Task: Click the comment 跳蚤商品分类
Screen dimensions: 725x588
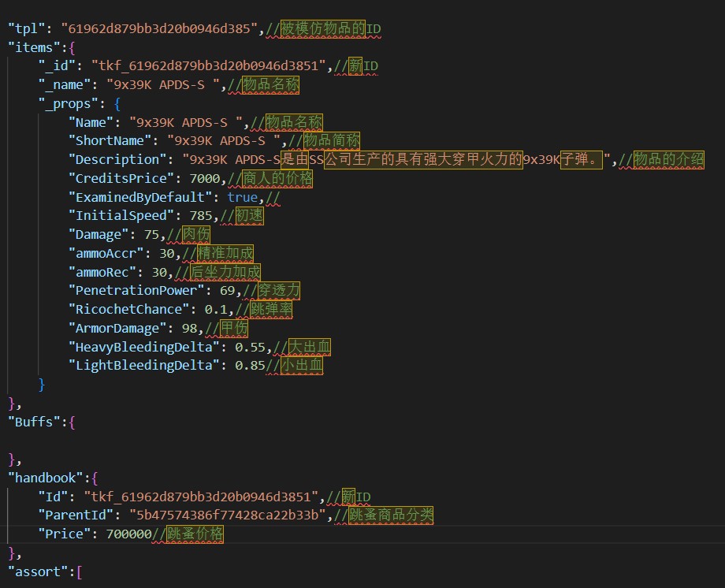Action: [x=391, y=515]
